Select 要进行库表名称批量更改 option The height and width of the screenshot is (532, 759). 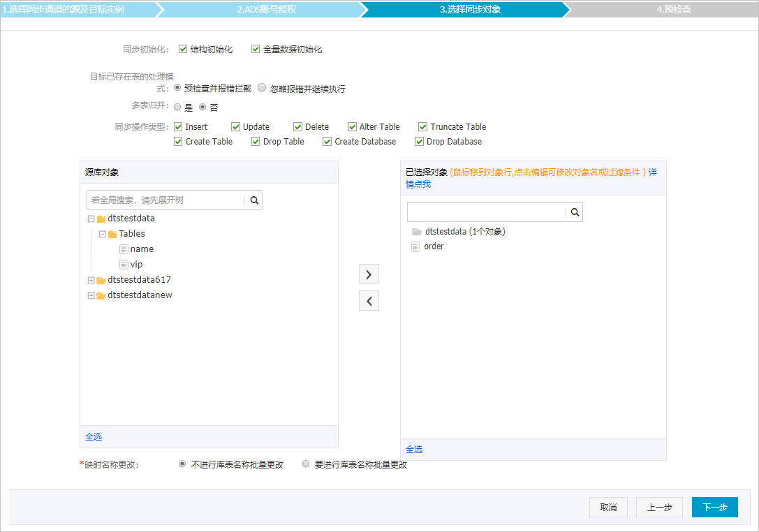[305, 464]
